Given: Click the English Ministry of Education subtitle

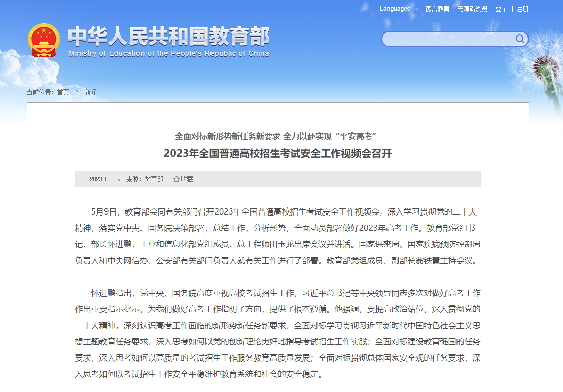Looking at the screenshot, I should point(168,54).
